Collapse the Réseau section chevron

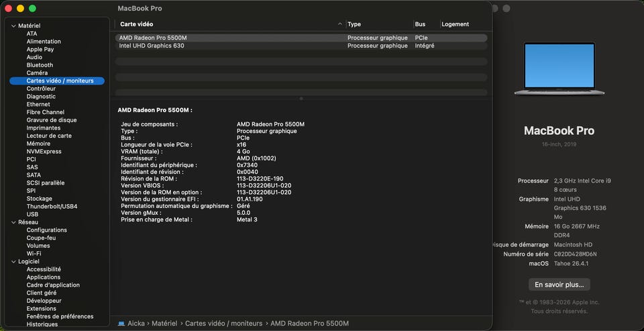(x=13, y=222)
